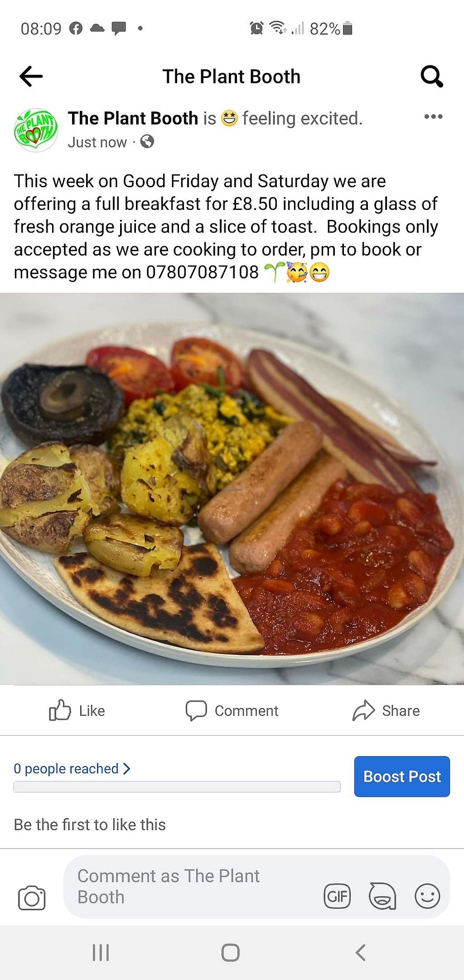Tap the back arrow in header

tap(31, 76)
